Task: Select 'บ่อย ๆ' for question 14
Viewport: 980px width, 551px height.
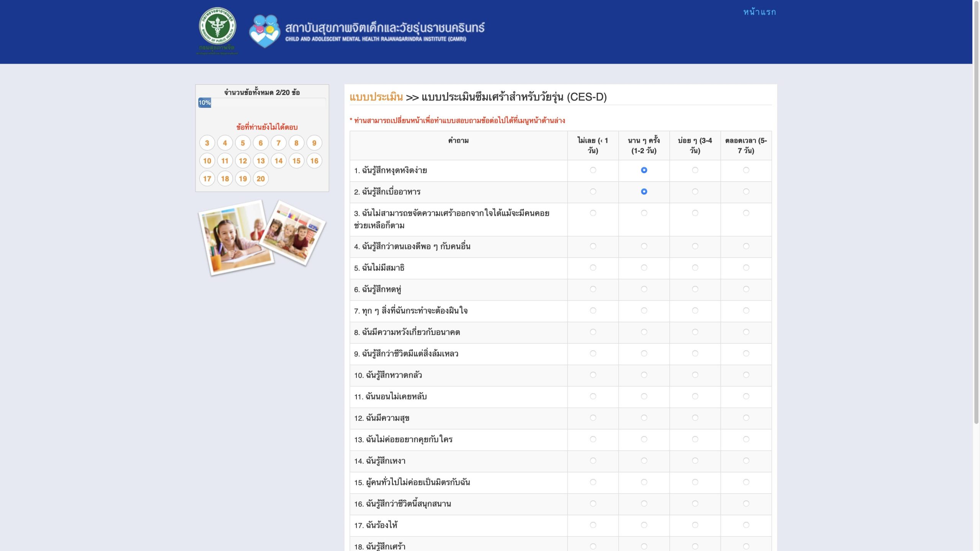Action: pyautogui.click(x=695, y=461)
